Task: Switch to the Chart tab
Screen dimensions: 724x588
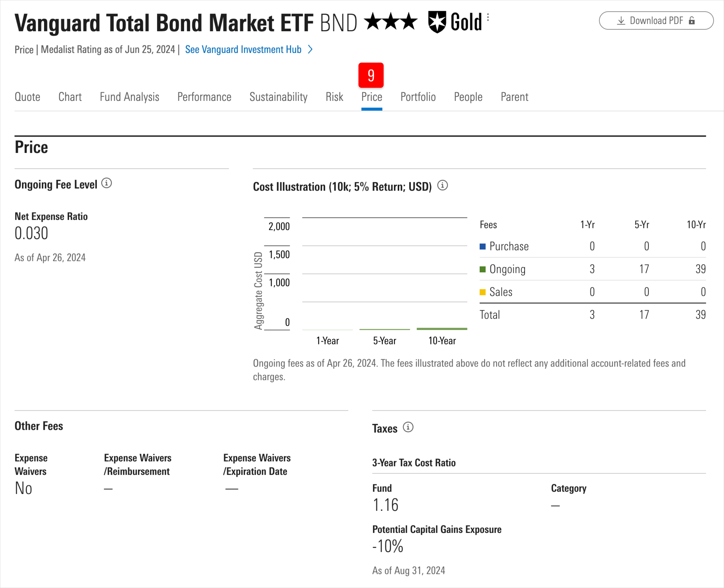Action: 70,97
